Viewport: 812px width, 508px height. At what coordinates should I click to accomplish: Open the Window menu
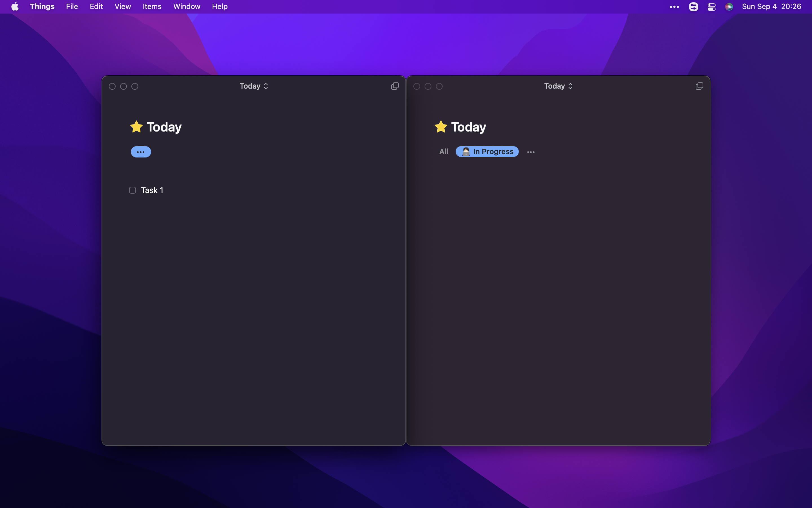[187, 6]
